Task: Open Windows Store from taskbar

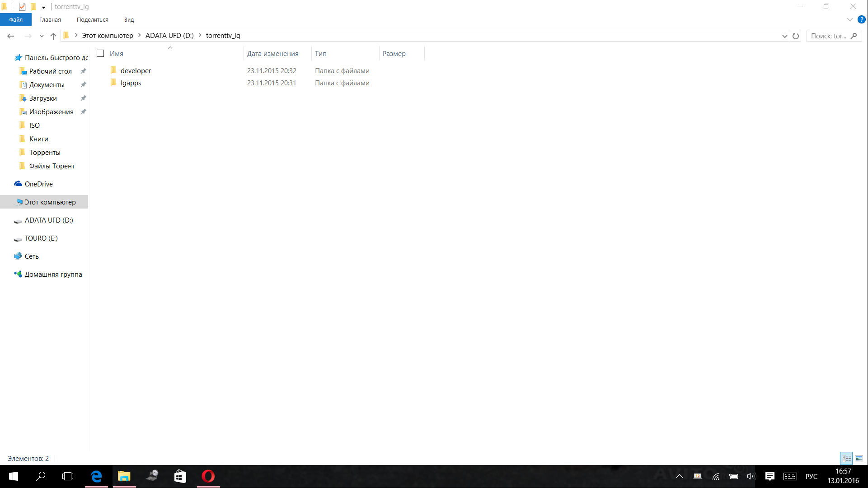Action: [x=180, y=476]
